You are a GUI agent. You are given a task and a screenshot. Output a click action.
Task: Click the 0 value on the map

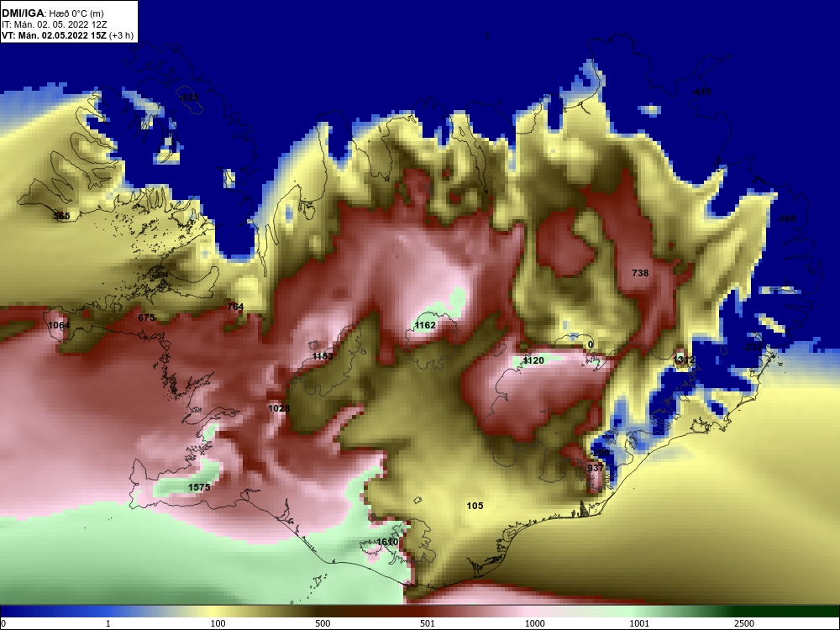591,345
